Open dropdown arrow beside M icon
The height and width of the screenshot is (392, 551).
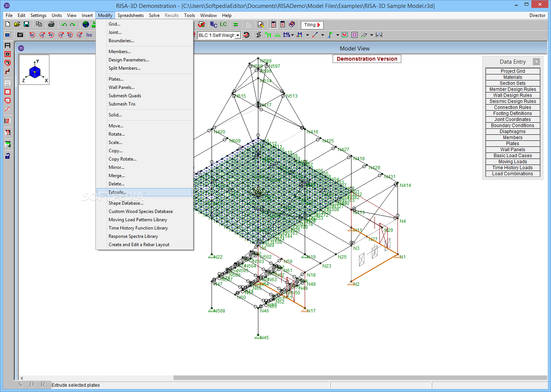307,35
